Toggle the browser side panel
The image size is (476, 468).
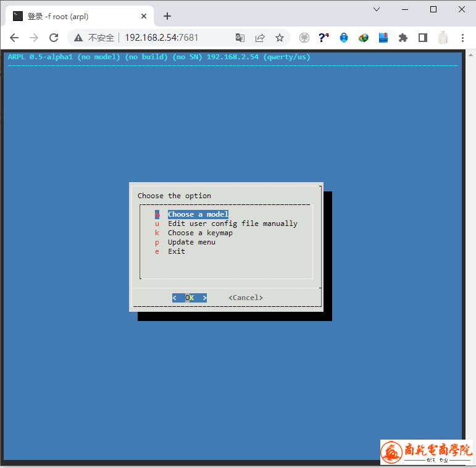tap(423, 38)
